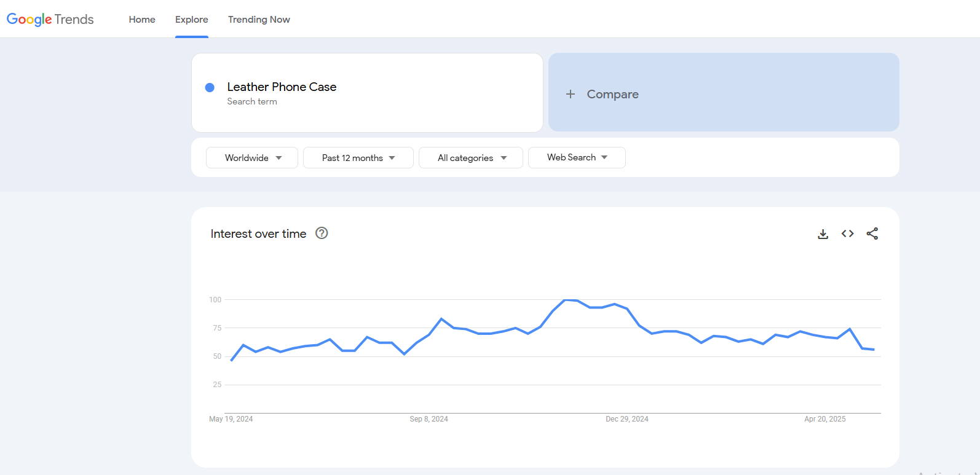Select the Explore tab
The image size is (980, 475).
192,20
